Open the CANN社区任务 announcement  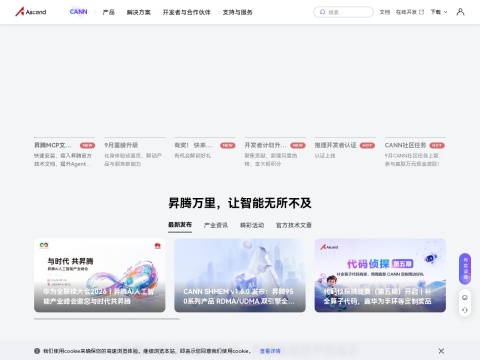click(415, 153)
